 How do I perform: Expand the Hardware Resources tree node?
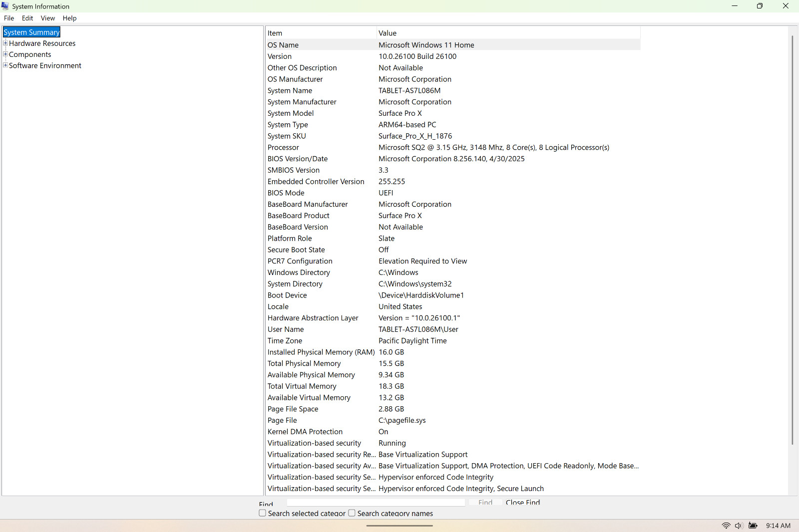tap(5, 43)
